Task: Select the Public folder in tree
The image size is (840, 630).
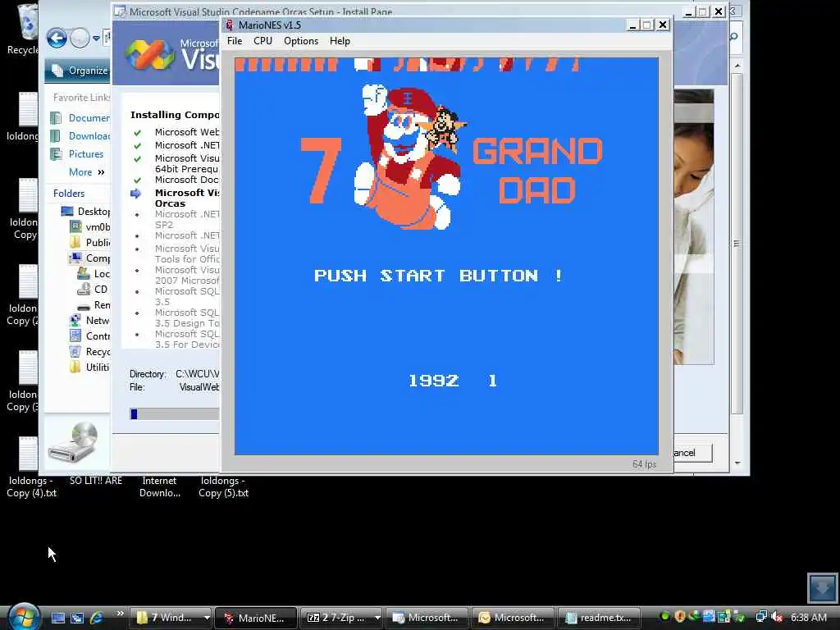Action: [90, 243]
